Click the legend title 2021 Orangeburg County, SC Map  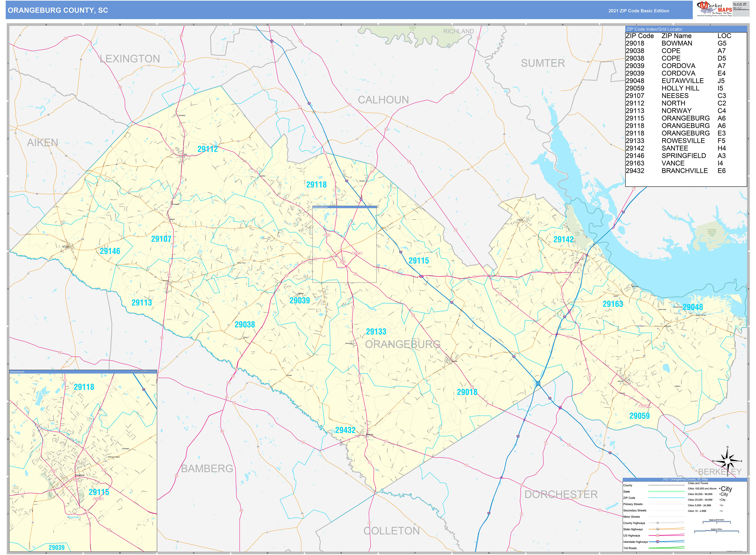[x=685, y=479]
